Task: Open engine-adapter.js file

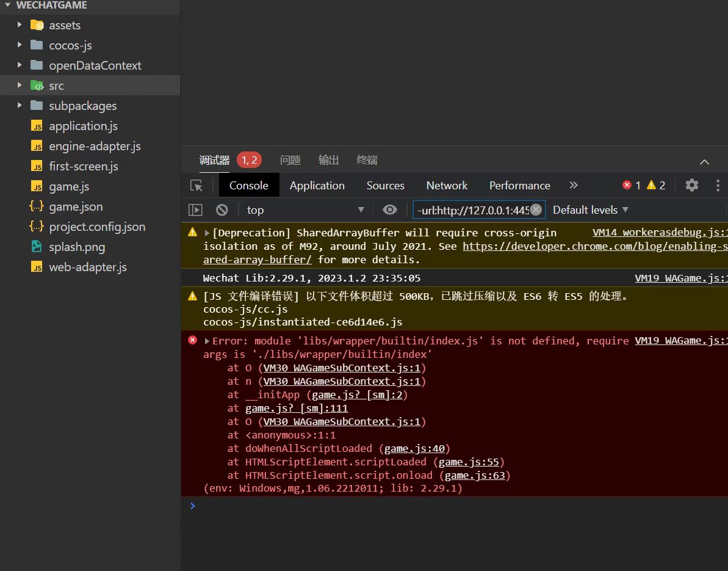Action: (95, 146)
